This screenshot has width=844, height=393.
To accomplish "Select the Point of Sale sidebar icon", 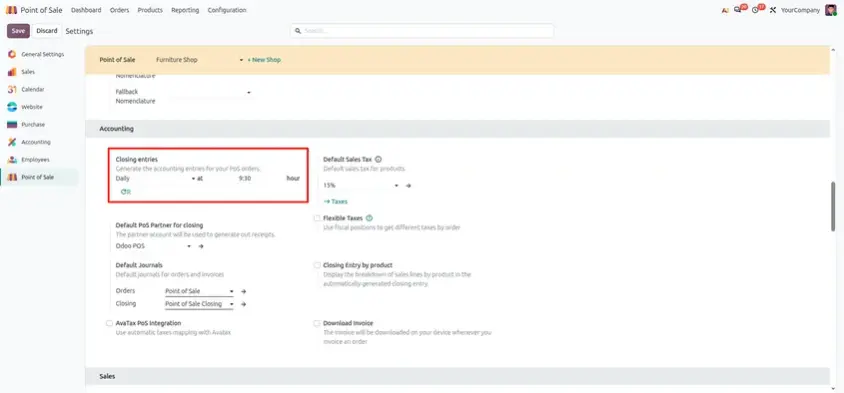I will point(12,177).
